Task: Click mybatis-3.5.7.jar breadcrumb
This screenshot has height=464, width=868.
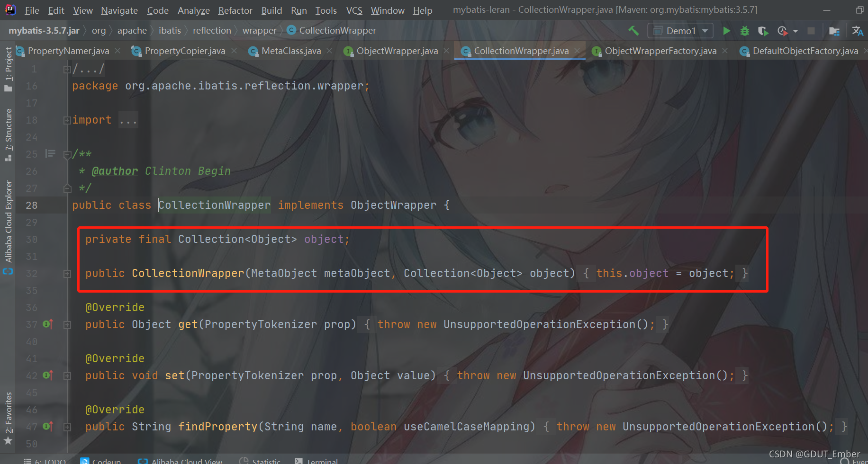Action: [44, 31]
